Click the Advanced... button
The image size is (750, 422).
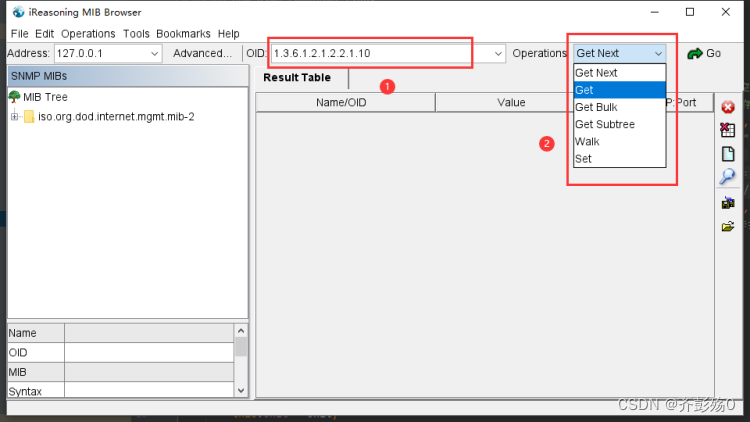click(202, 53)
